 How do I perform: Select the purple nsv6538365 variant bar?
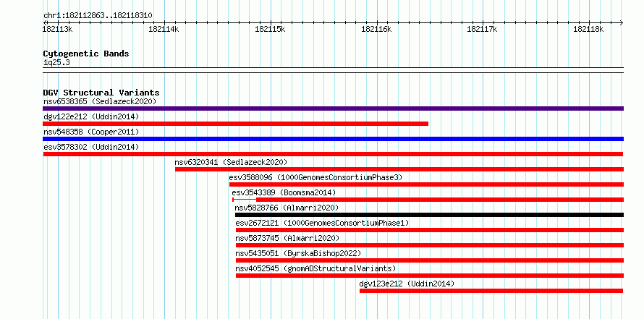point(333,109)
